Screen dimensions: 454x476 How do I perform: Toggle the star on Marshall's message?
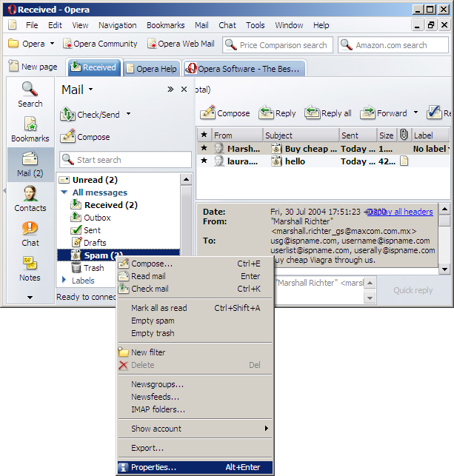coord(204,149)
